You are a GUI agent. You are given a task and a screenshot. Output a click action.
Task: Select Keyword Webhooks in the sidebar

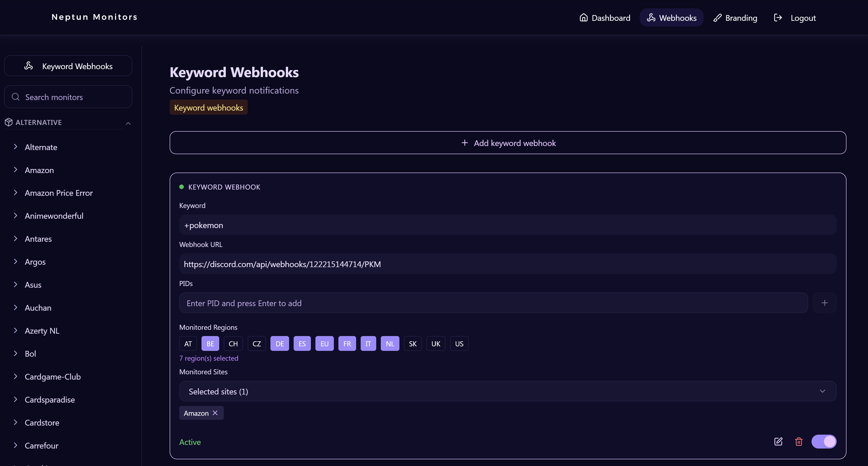pos(68,66)
